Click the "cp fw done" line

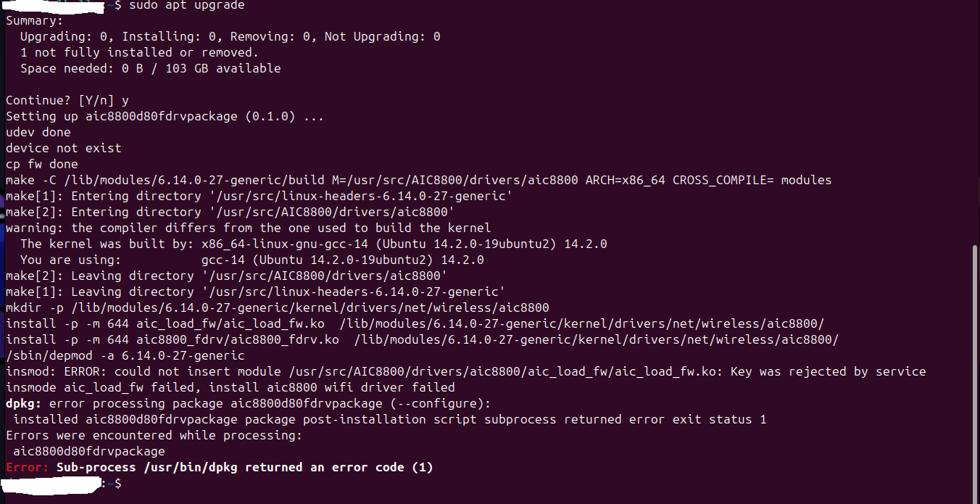42,164
